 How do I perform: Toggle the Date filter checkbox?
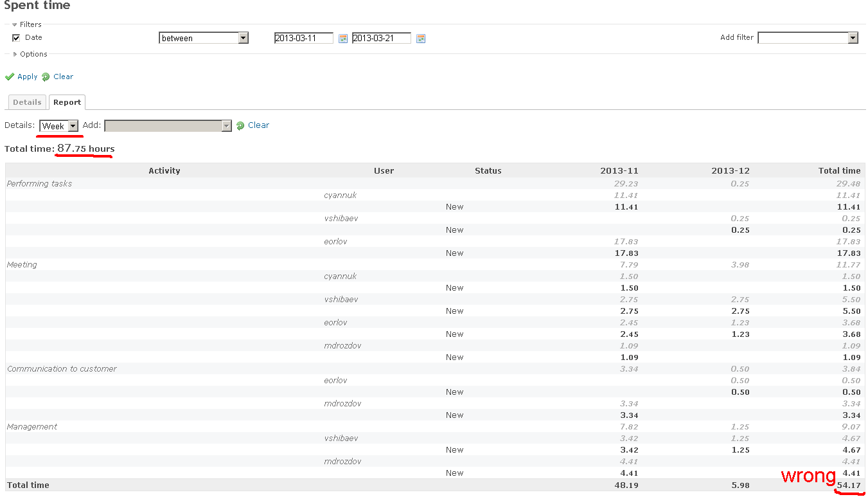(16, 38)
